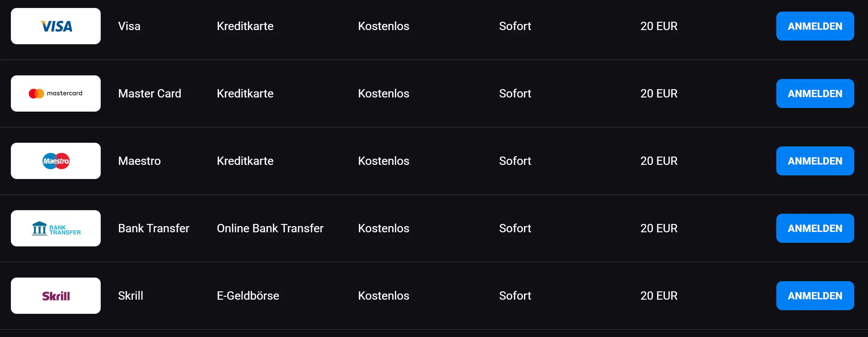
Task: Click the Visa logo icon
Action: (x=56, y=26)
